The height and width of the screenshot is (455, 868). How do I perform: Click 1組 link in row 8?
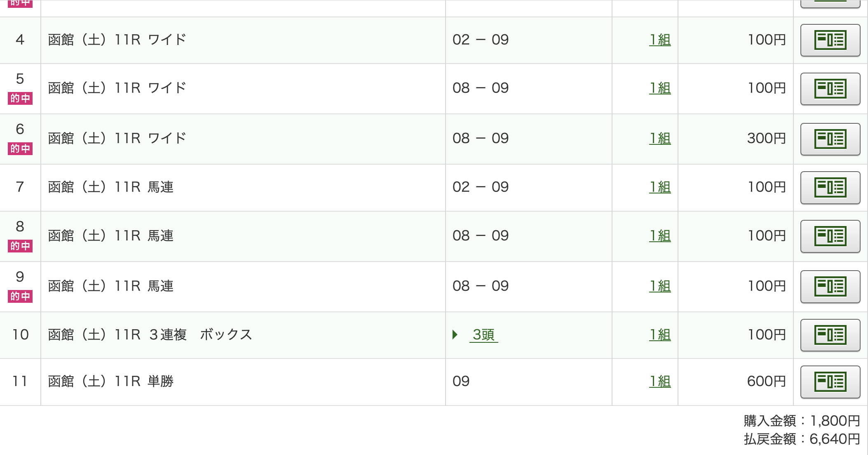(x=660, y=236)
